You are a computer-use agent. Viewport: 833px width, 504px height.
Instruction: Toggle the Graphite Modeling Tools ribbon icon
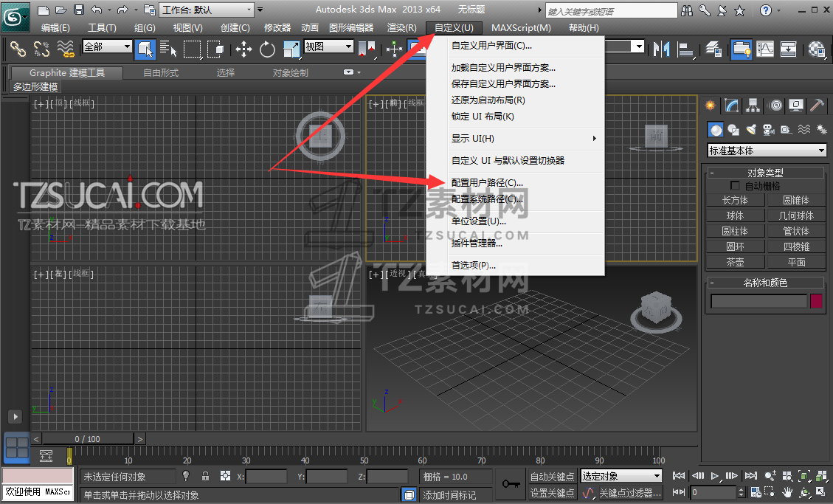(741, 49)
